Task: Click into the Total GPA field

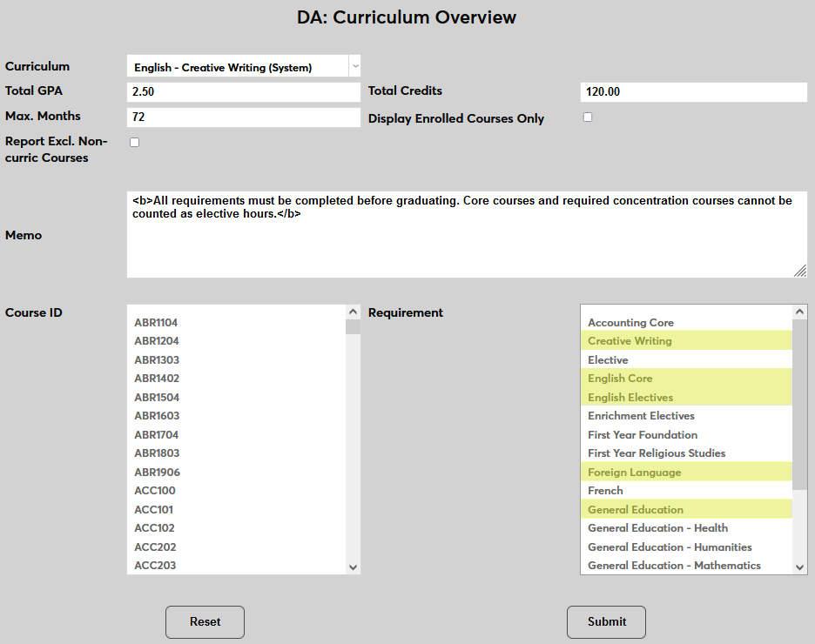Action: [243, 91]
